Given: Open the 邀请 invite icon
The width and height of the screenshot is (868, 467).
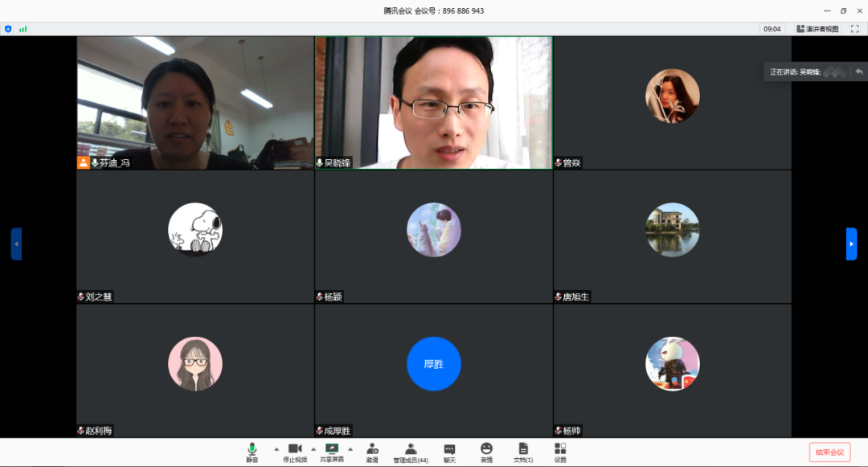Looking at the screenshot, I should (x=372, y=452).
